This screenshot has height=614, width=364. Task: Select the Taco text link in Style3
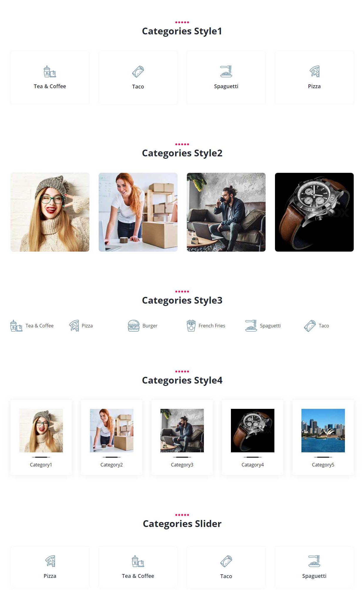point(324,326)
